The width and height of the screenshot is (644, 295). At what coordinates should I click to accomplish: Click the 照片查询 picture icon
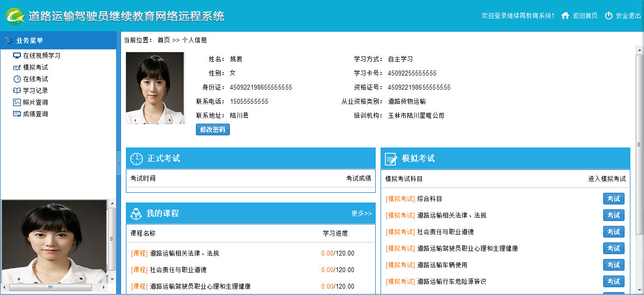[17, 102]
